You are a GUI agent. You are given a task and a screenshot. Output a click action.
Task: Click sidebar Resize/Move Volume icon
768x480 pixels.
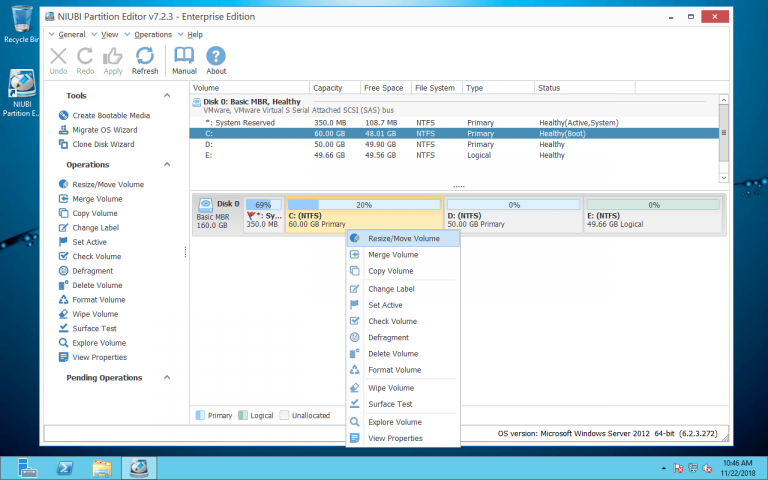pyautogui.click(x=63, y=184)
